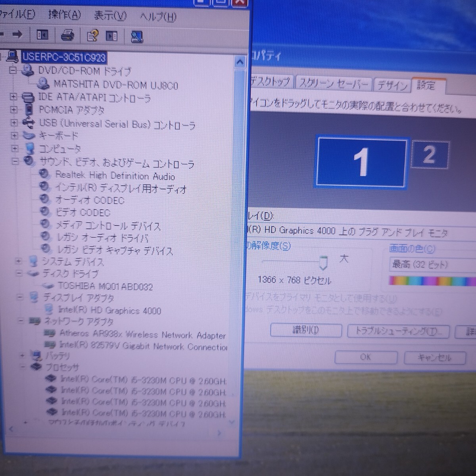
Task: Select the PCMCIA adapter icon
Action: click(x=29, y=109)
